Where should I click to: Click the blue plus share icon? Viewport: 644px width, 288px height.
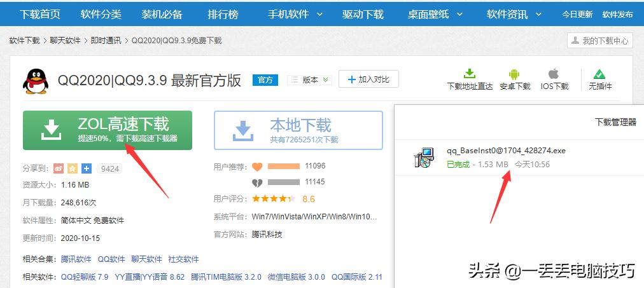[x=87, y=168]
